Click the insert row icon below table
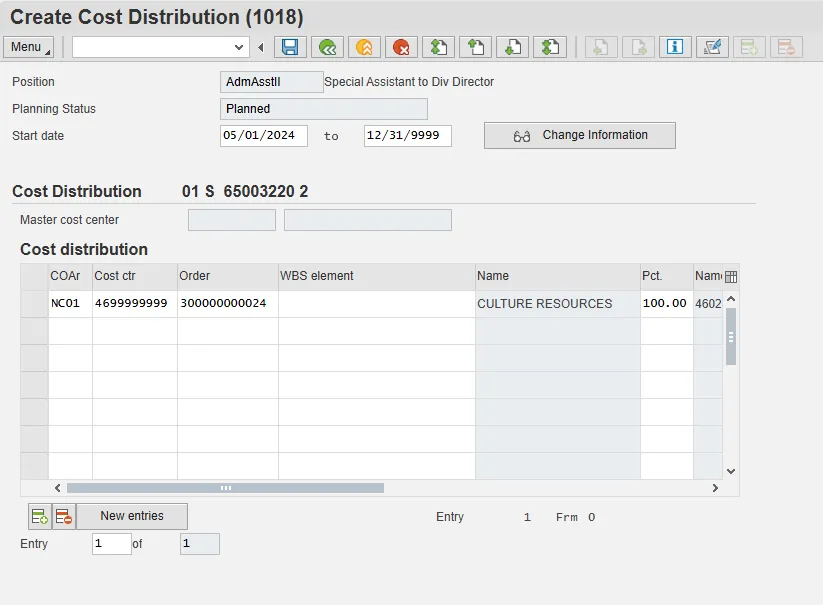Screen dimensions: 823x605 pos(39,516)
